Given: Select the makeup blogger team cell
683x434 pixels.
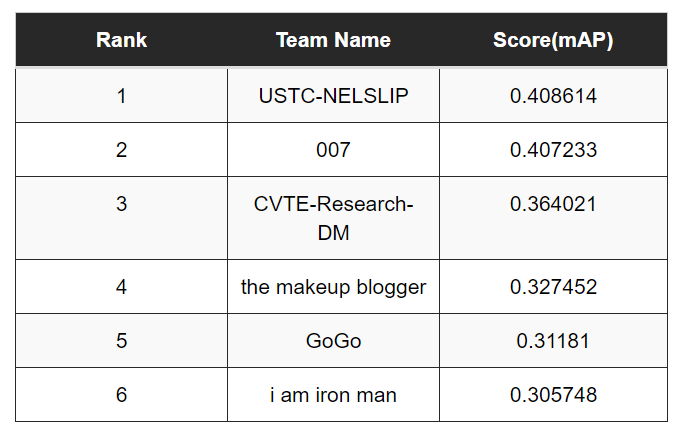Looking at the screenshot, I should point(333,287).
